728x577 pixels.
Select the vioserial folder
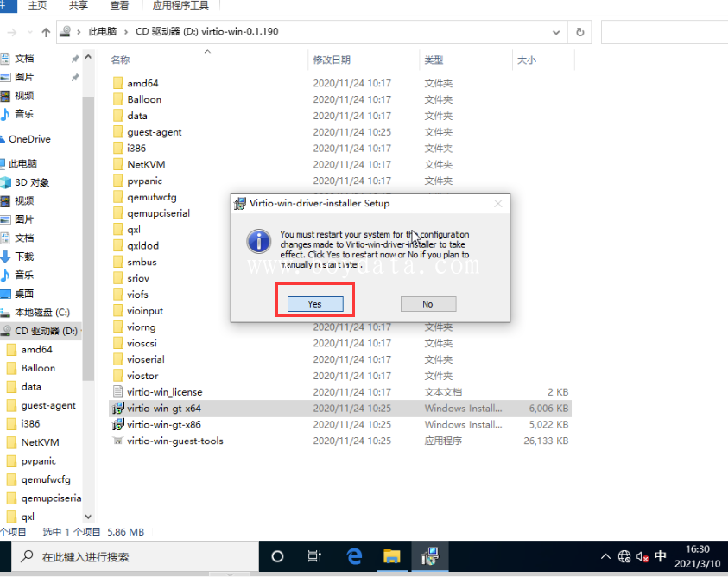(x=146, y=359)
